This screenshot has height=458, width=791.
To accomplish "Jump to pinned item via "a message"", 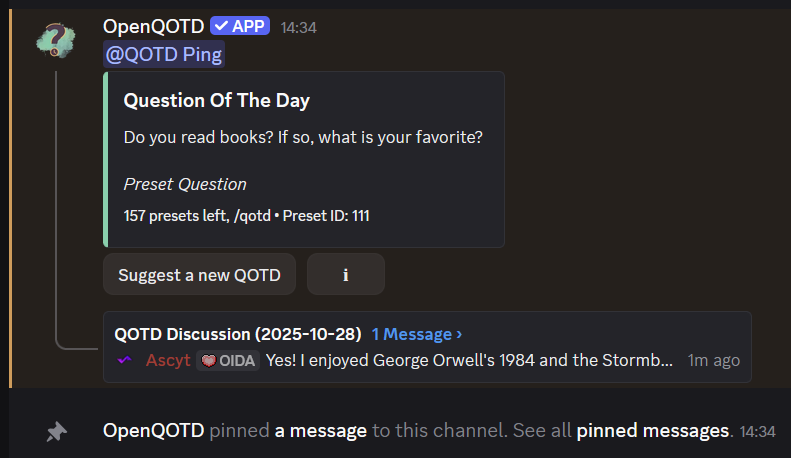I will click(321, 431).
